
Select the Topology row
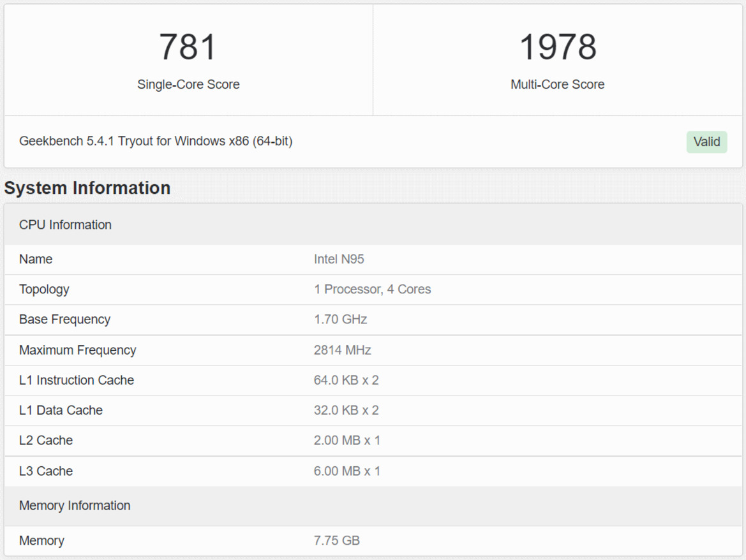(x=45, y=289)
